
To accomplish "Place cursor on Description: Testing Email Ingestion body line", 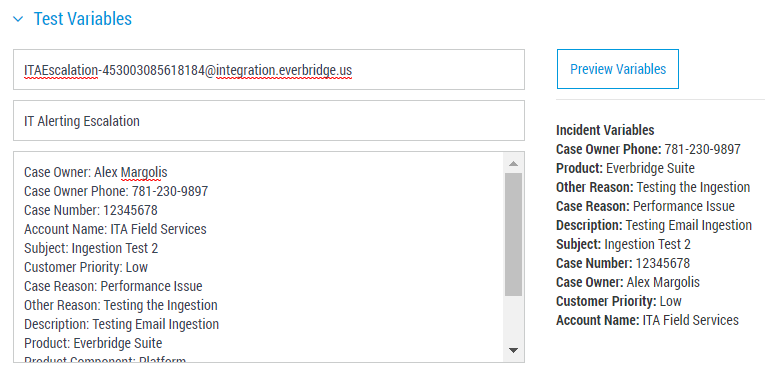I will [x=121, y=324].
